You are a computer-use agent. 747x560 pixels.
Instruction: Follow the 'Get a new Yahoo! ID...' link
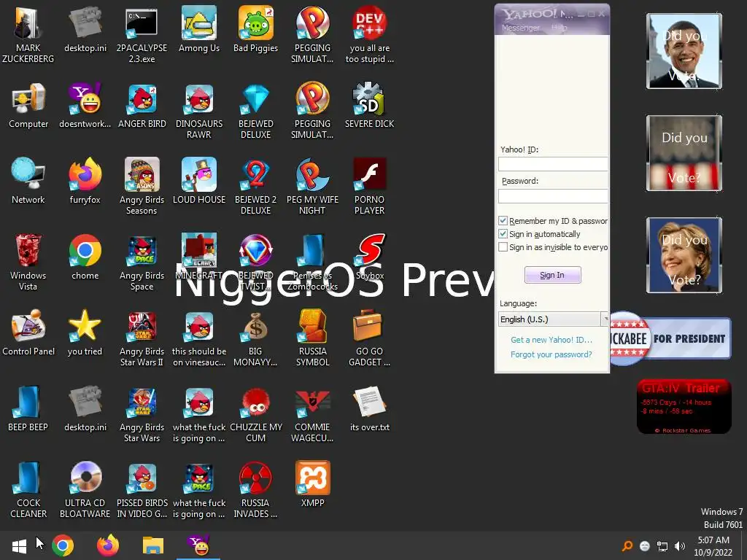[x=551, y=340]
